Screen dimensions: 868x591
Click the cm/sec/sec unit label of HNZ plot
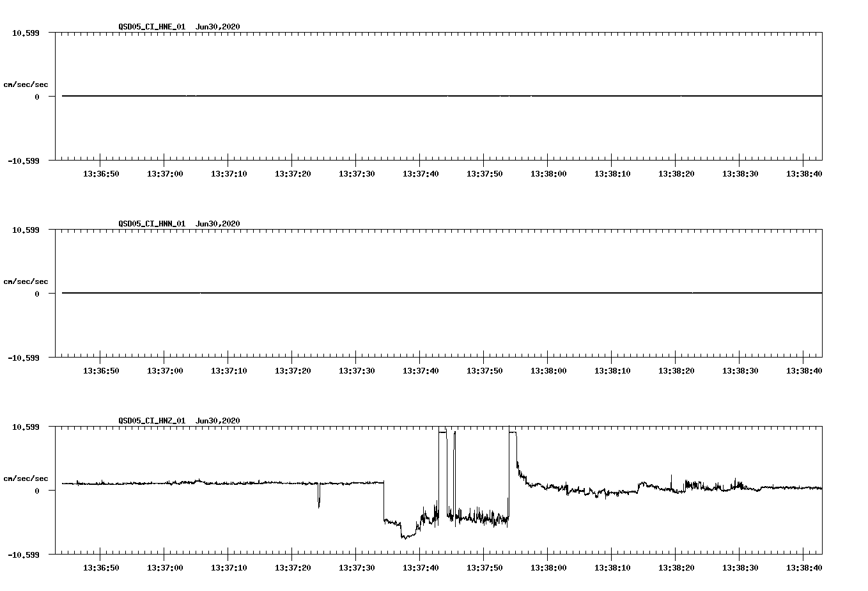click(x=26, y=478)
